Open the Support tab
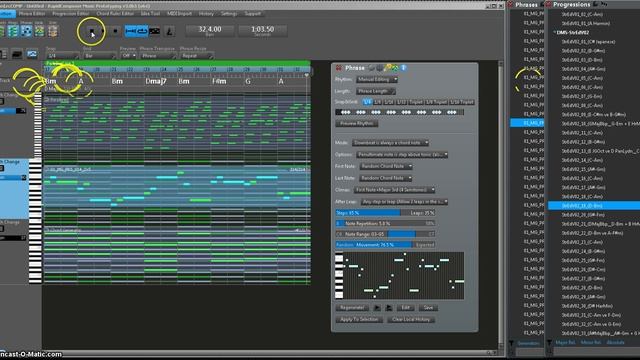Image resolution: width=640 pixels, height=360 pixels. (x=252, y=13)
